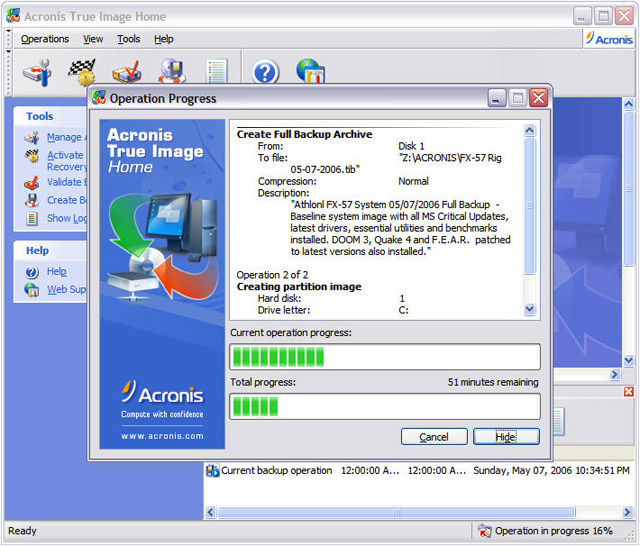Screen dimensions: 640x546
Task: Click the globe Web Support toolbar icon
Action: pos(311,71)
